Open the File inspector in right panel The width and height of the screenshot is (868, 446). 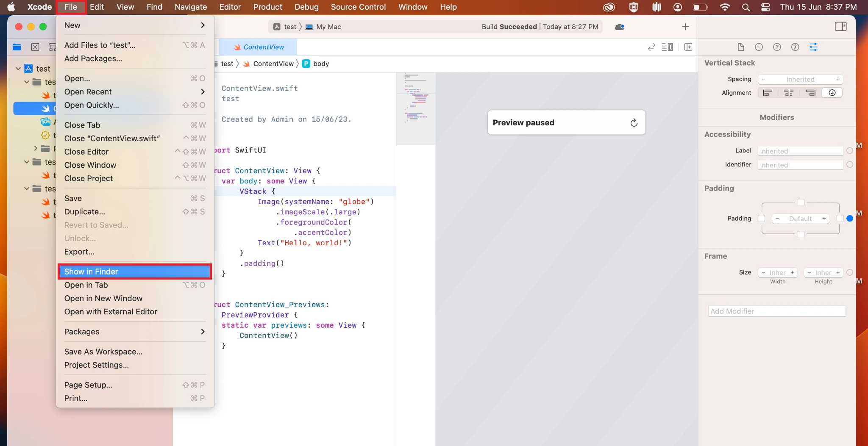tap(741, 47)
